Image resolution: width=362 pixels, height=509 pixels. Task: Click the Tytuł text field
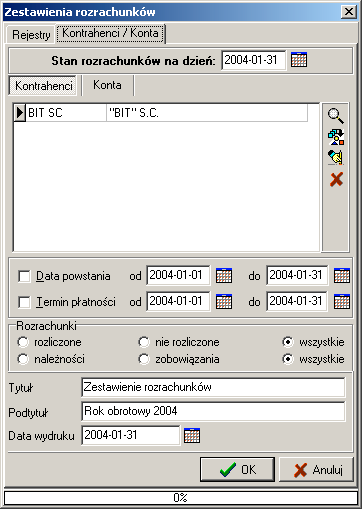click(x=213, y=387)
